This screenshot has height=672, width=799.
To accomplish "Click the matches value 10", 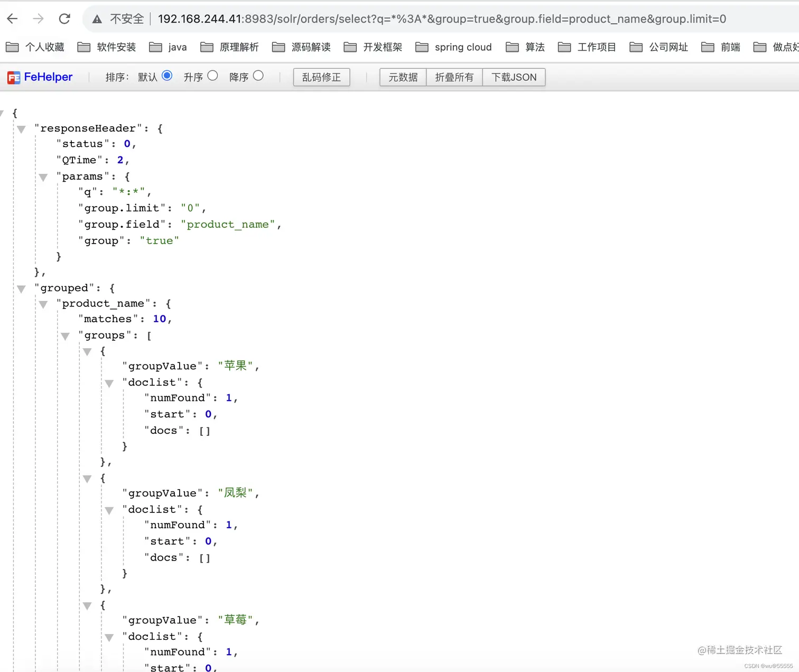I will click(x=160, y=319).
